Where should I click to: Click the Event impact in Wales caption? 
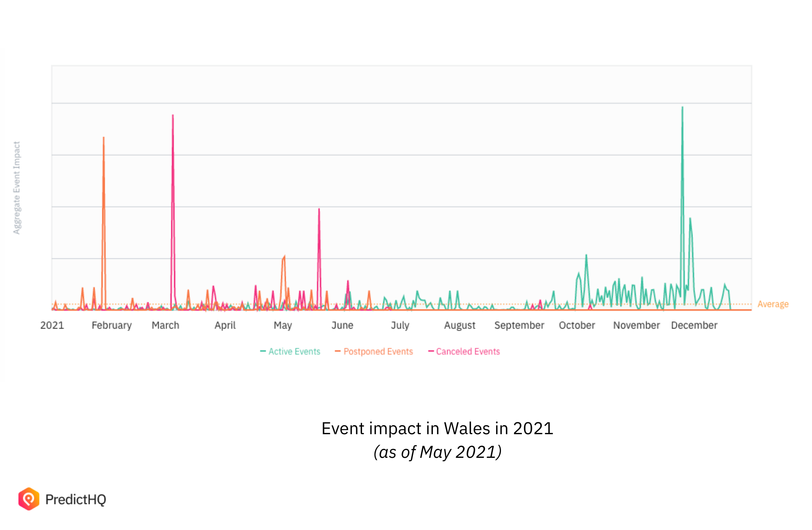[437, 428]
